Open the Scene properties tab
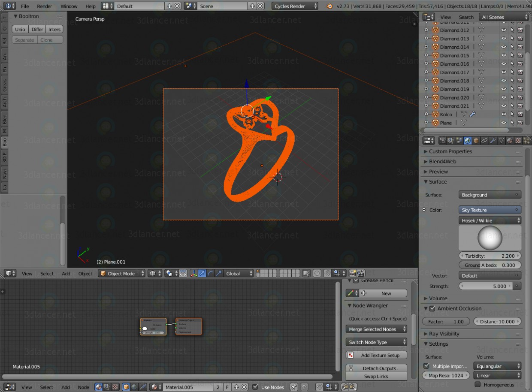 pyautogui.click(x=459, y=141)
